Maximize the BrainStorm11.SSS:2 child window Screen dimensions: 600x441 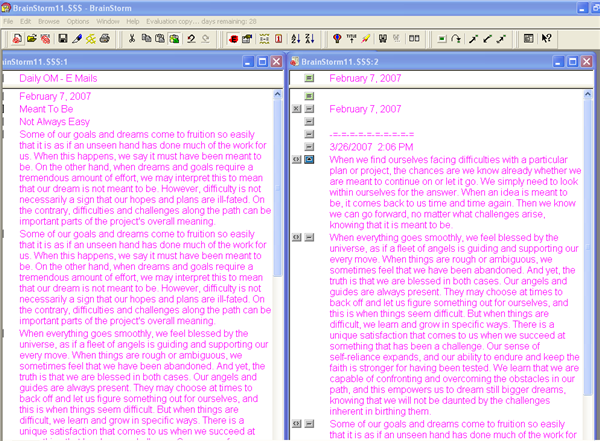pyautogui.click(x=572, y=62)
